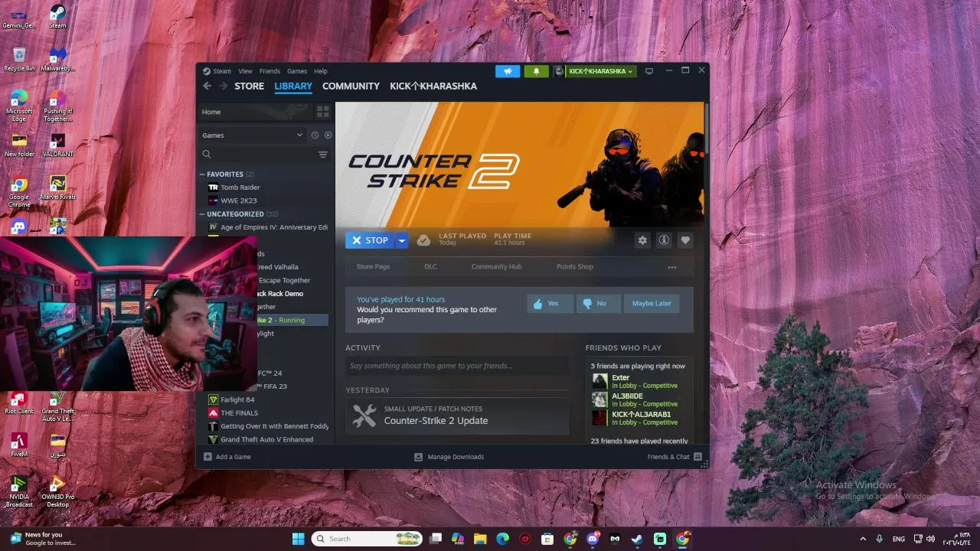Screen dimensions: 980x551
Task: Open Discord icon in taskbar
Action: coord(592,539)
